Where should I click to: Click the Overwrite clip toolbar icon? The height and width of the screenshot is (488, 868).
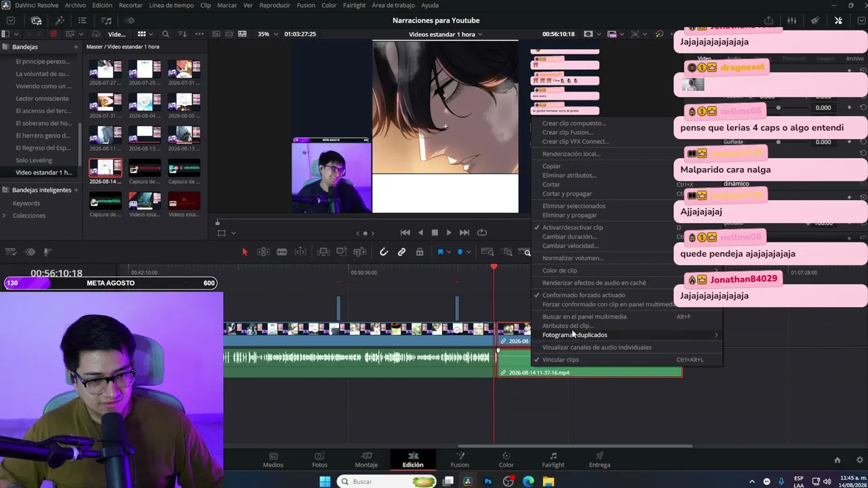[x=342, y=252]
